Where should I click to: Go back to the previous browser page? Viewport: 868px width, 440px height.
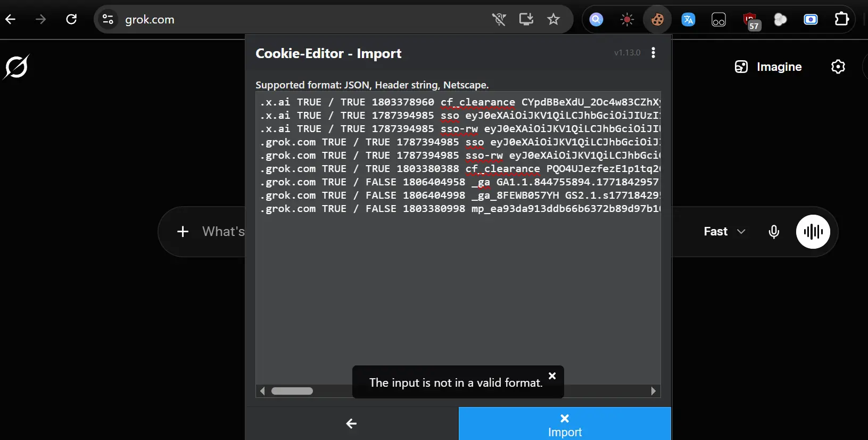pyautogui.click(x=11, y=20)
